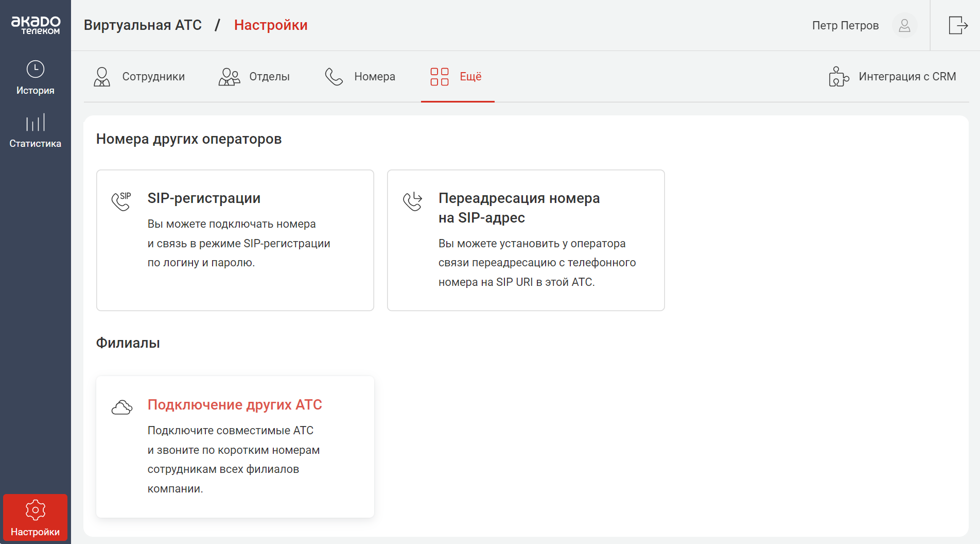Click the Филиалы section heading

click(x=128, y=343)
